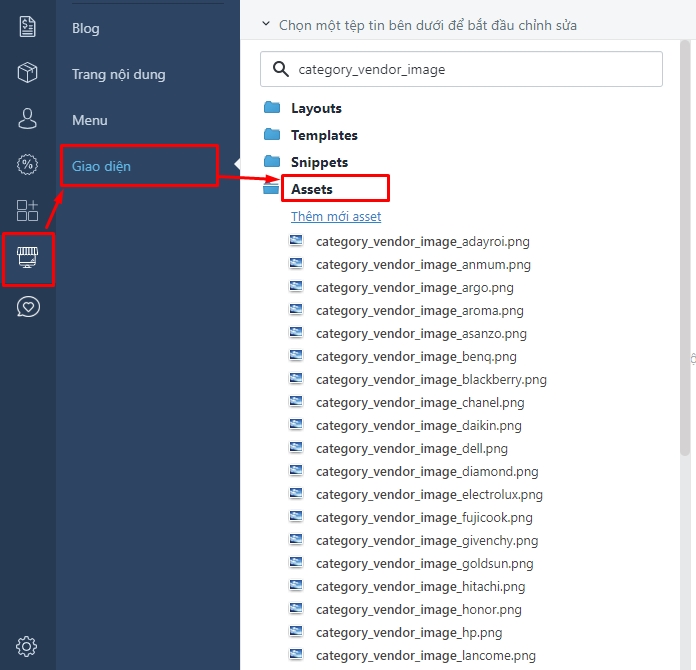Image resolution: width=696 pixels, height=670 pixels.
Task: Open category_vendor_image_adayroi.png file name
Action: [423, 242]
